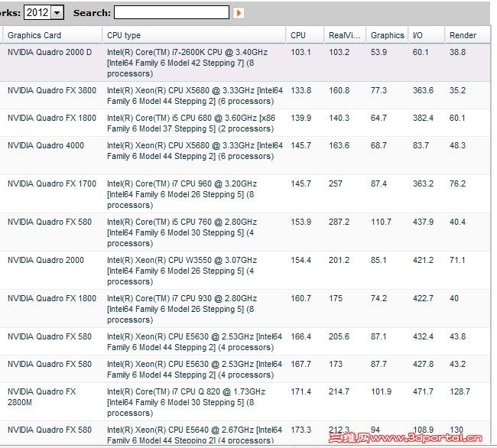Click CPU score 133.8
Screen dimensions: 497x448
point(300,90)
